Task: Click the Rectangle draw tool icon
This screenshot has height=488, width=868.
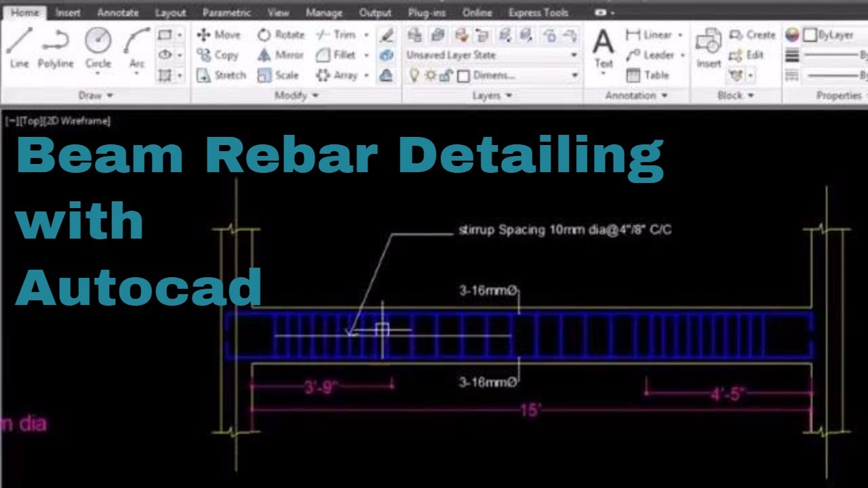Action: pos(164,35)
